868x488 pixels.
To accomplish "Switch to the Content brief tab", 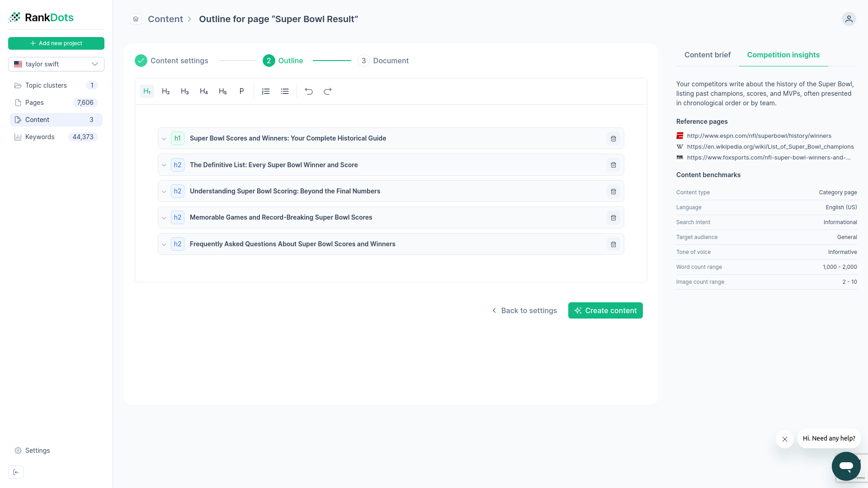I will (708, 55).
